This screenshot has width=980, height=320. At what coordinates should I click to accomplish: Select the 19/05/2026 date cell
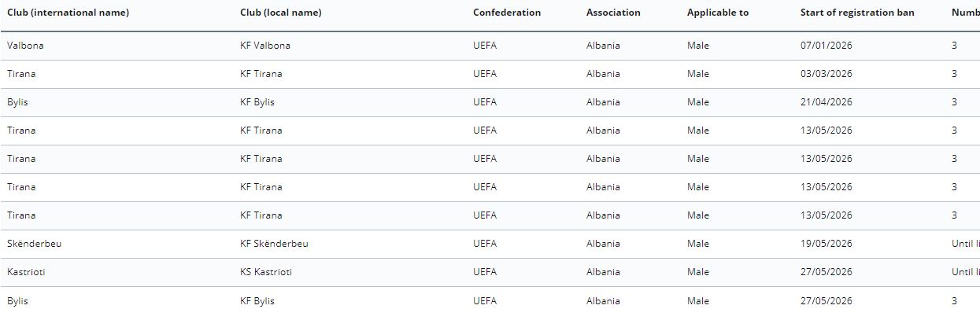[827, 244]
